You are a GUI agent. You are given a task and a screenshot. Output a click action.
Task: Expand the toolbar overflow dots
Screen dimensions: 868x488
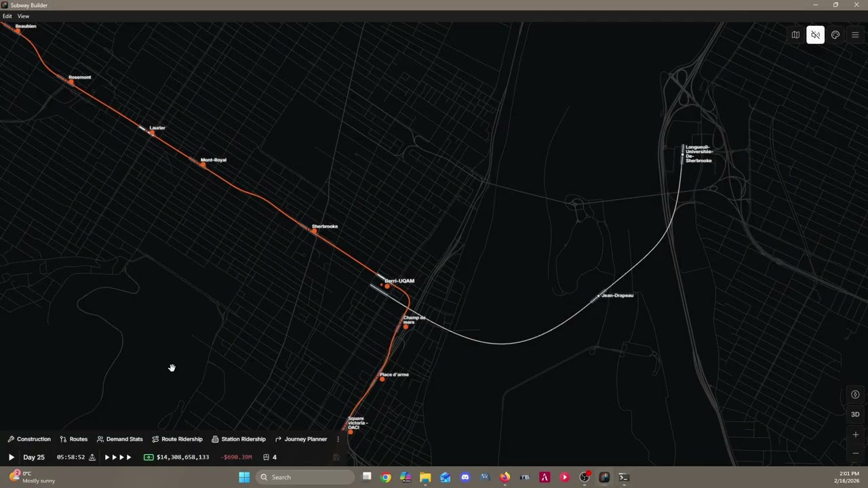(x=338, y=439)
